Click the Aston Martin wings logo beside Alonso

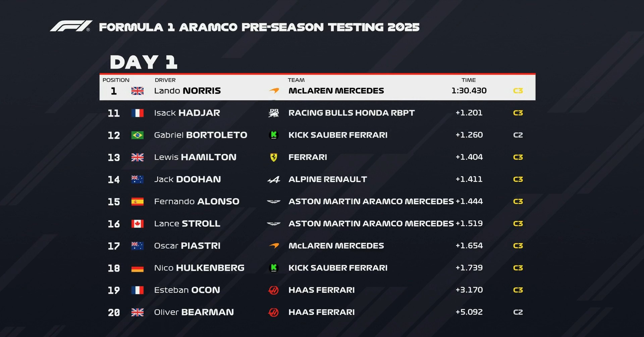[x=273, y=202]
